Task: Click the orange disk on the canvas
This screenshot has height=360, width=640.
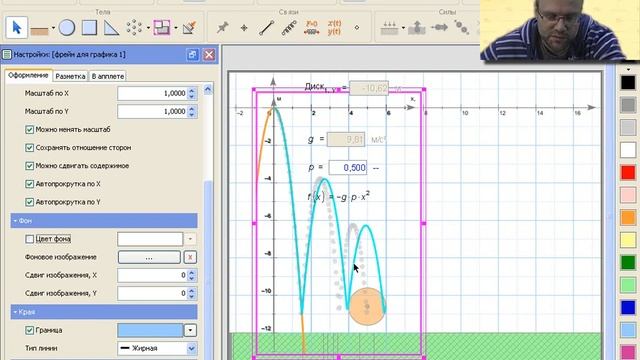Action: tap(367, 307)
